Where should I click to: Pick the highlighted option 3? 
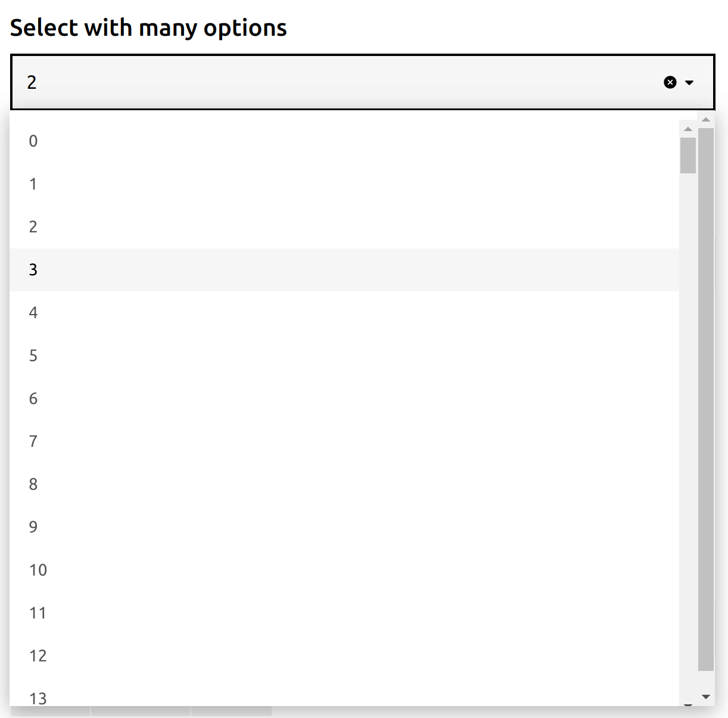point(238,270)
